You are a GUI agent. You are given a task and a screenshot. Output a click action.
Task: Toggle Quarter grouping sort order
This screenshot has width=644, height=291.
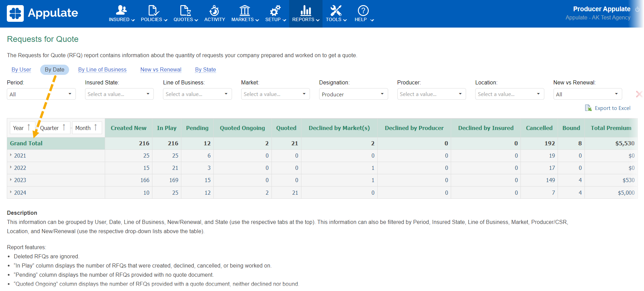pos(64,128)
